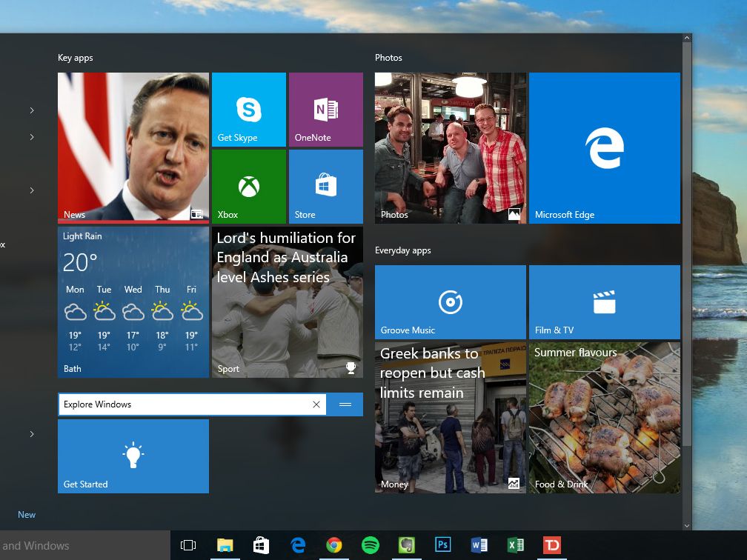This screenshot has width=747, height=560.
Task: Open Spotify from the taskbar
Action: pos(371,545)
